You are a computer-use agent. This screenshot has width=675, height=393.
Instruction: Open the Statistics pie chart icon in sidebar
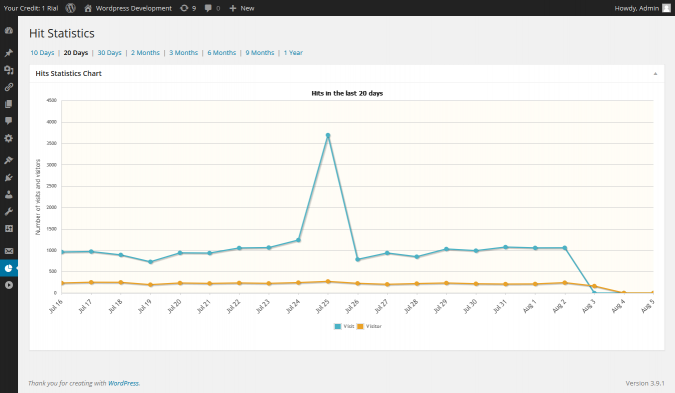click(x=9, y=268)
